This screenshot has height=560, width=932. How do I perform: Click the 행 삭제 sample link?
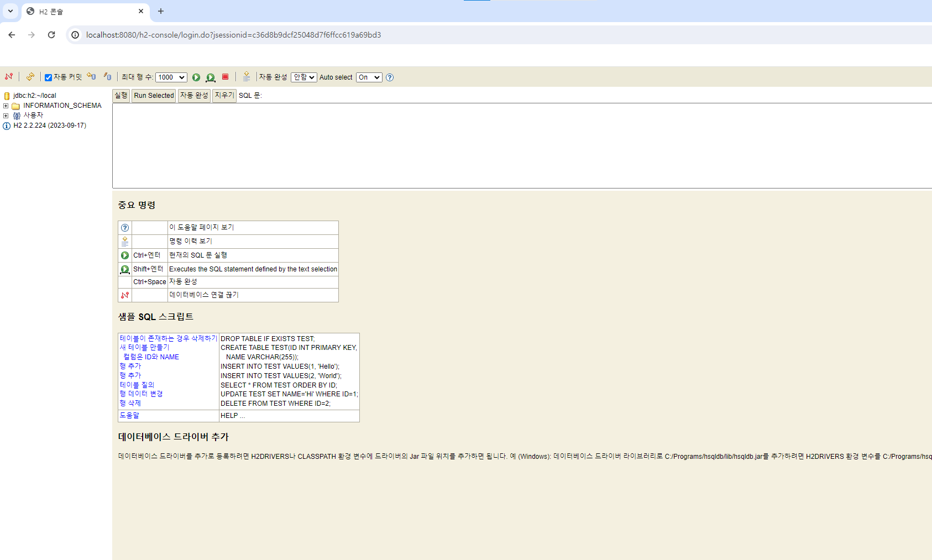click(x=130, y=404)
